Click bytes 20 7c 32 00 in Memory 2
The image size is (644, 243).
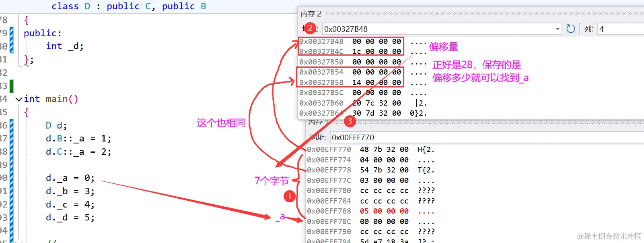coord(377,103)
